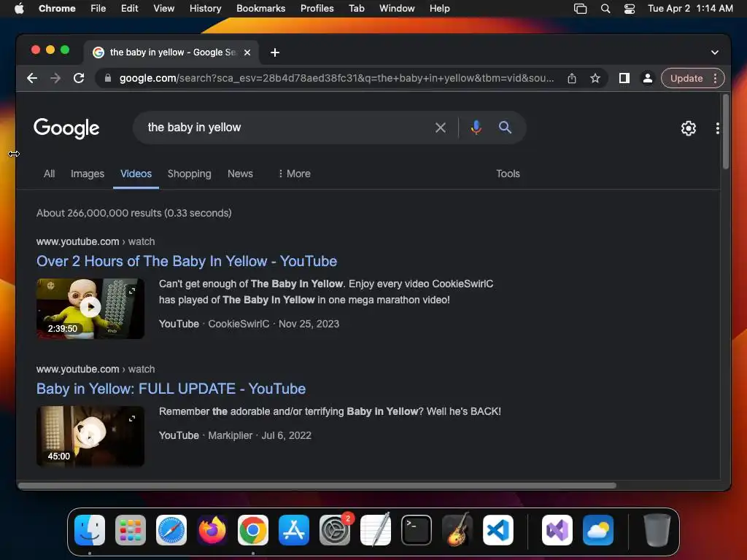
Task: Launch GarageBand from the Dock
Action: coord(457,530)
